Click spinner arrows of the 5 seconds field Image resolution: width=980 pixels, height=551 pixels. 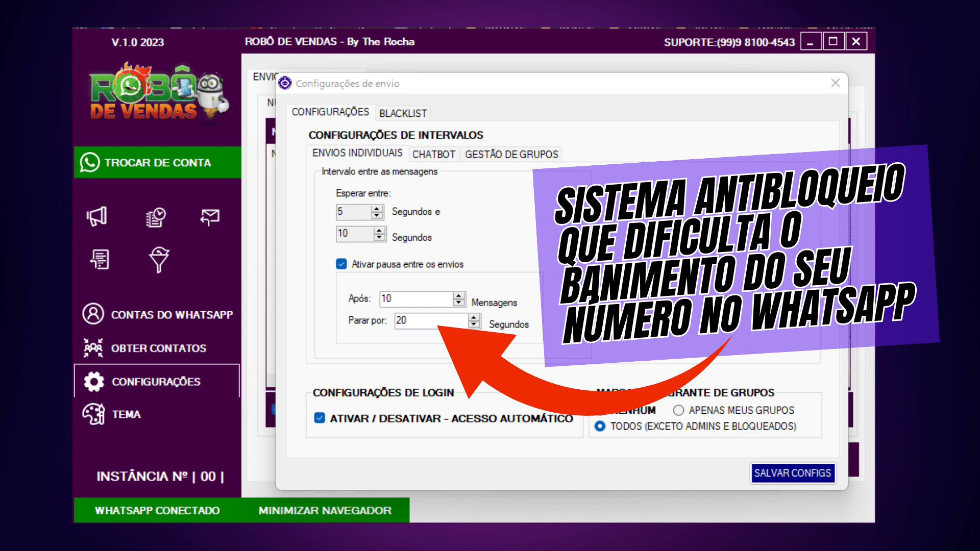(x=377, y=212)
